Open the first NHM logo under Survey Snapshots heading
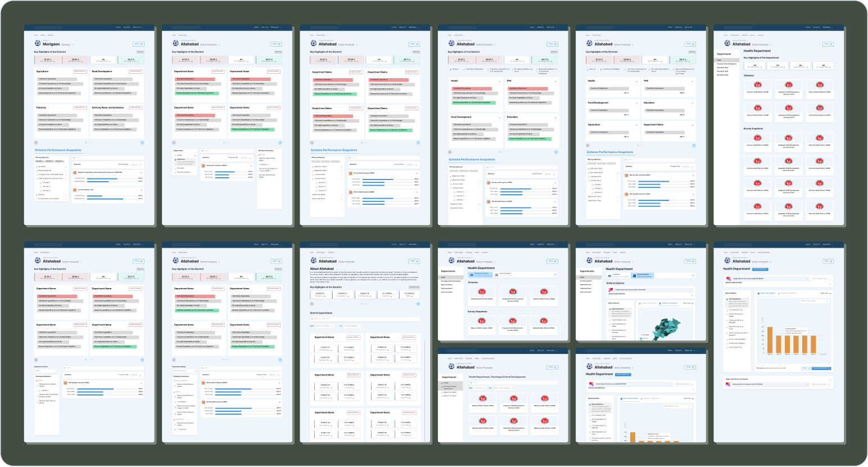 point(482,320)
